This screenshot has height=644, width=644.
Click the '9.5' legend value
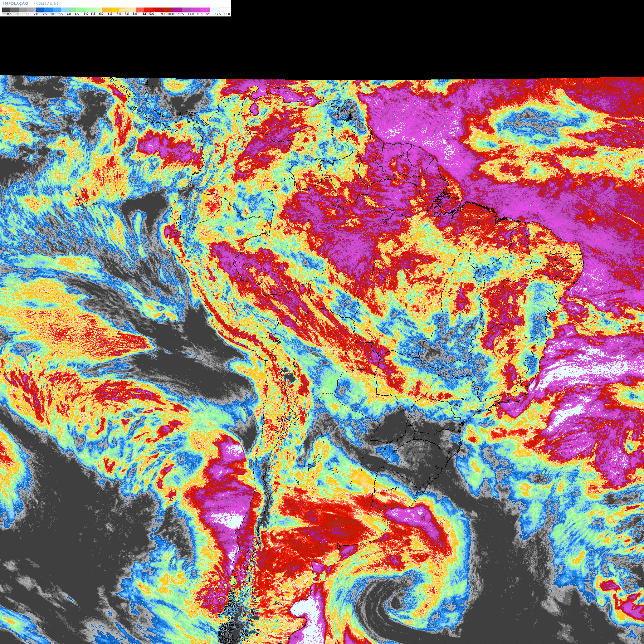click(x=163, y=14)
